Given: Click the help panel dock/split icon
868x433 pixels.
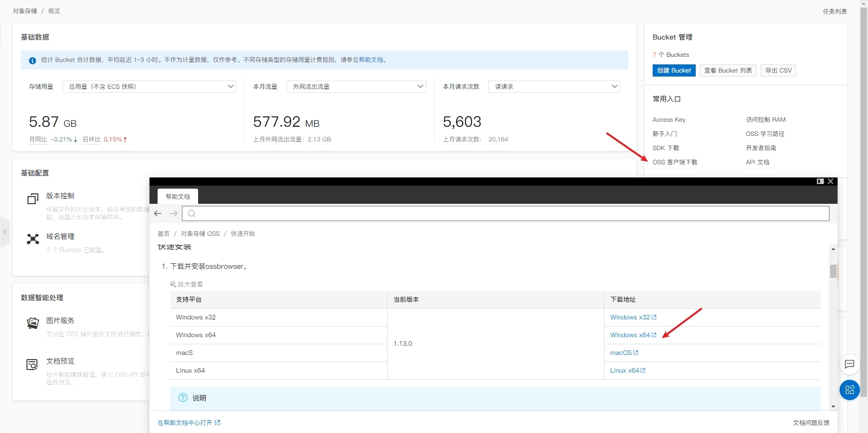Looking at the screenshot, I should point(820,181).
